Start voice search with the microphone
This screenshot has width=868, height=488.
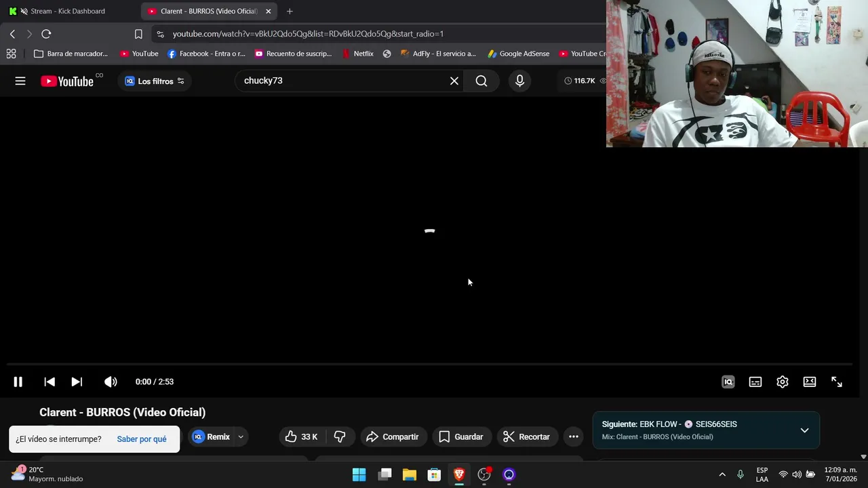519,81
